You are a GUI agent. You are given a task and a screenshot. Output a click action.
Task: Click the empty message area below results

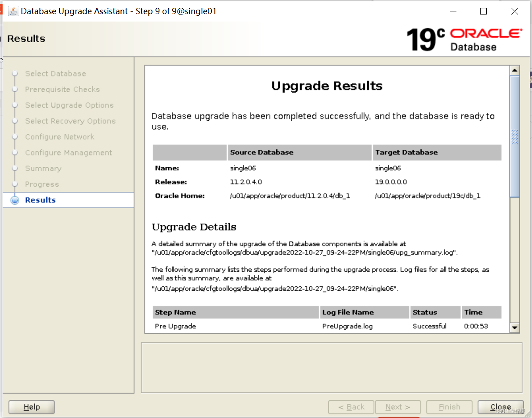pos(332,368)
